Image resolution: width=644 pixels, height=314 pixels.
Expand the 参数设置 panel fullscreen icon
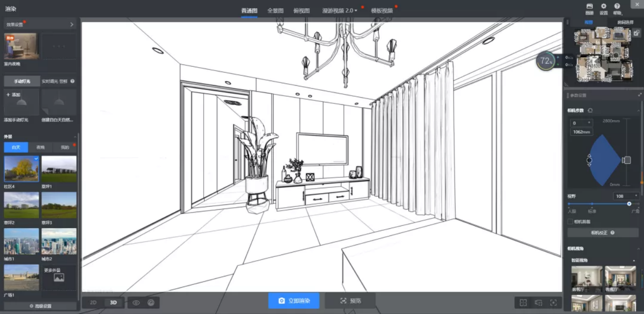[x=640, y=95]
